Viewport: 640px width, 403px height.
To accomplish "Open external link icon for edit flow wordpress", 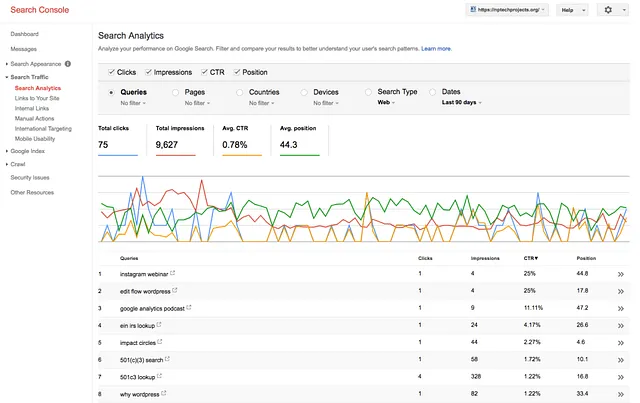I will click(x=175, y=290).
